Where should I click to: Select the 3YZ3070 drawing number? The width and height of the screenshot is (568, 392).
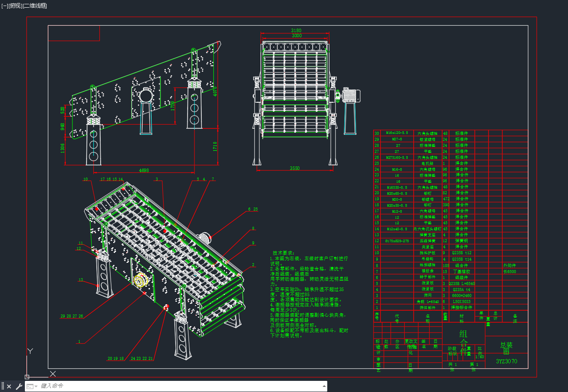click(507, 361)
